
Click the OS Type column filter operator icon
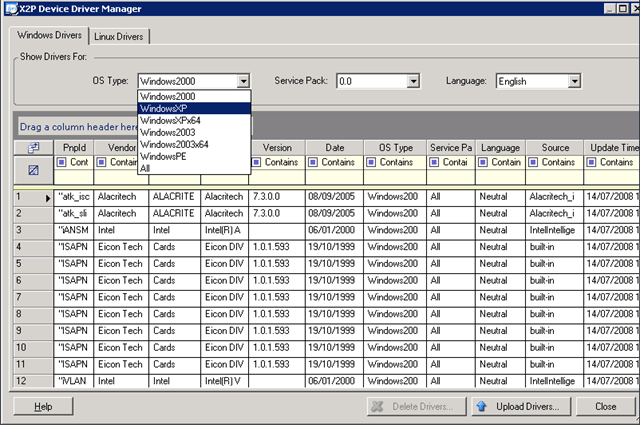tap(373, 162)
